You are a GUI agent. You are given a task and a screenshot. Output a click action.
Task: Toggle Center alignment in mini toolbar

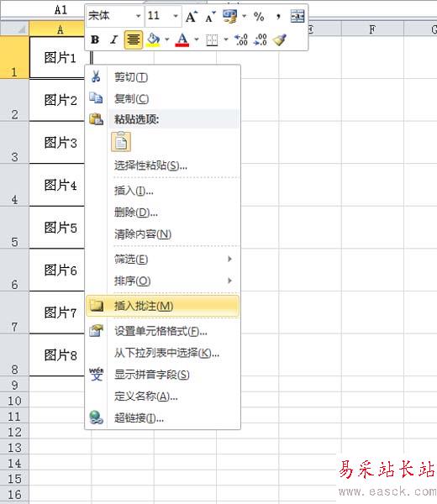click(x=133, y=39)
